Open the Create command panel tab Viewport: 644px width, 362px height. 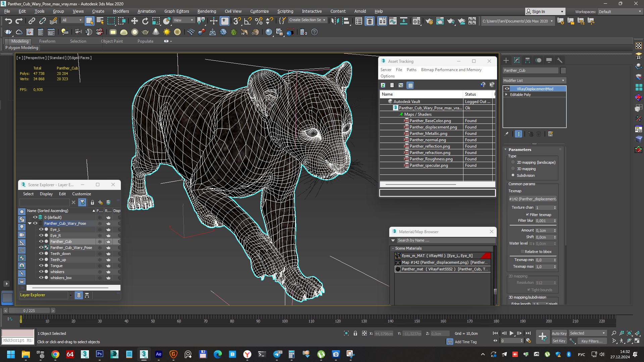tap(506, 60)
